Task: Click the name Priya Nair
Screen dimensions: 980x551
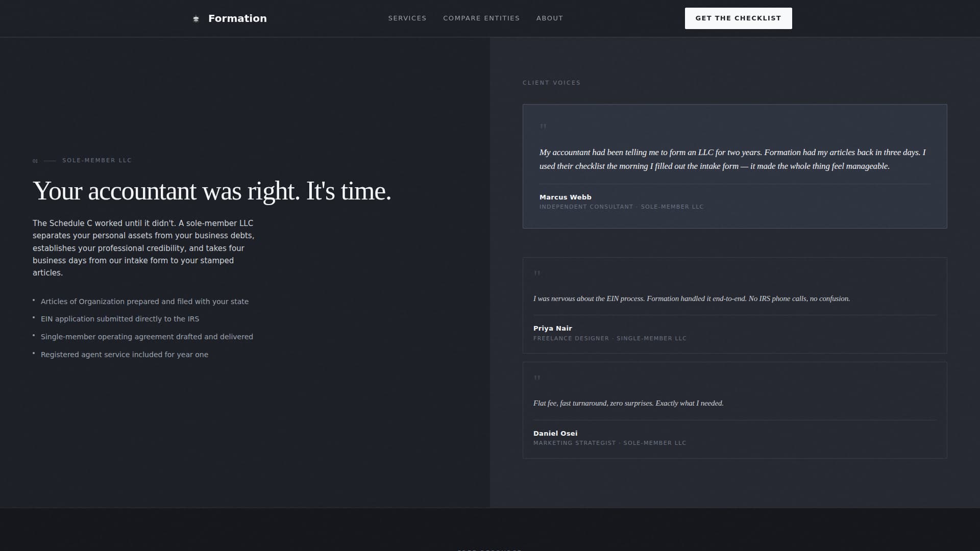Action: point(553,328)
